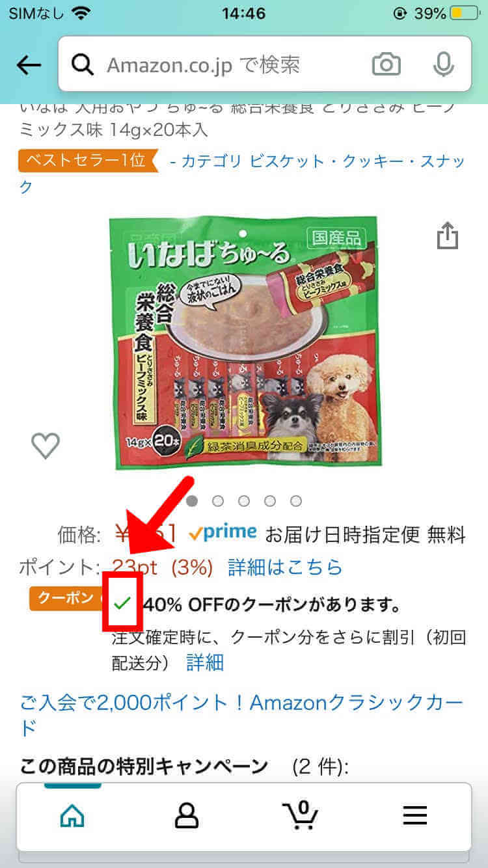This screenshot has height=868, width=488.
Task: Open camera search in search bar
Action: tap(386, 64)
